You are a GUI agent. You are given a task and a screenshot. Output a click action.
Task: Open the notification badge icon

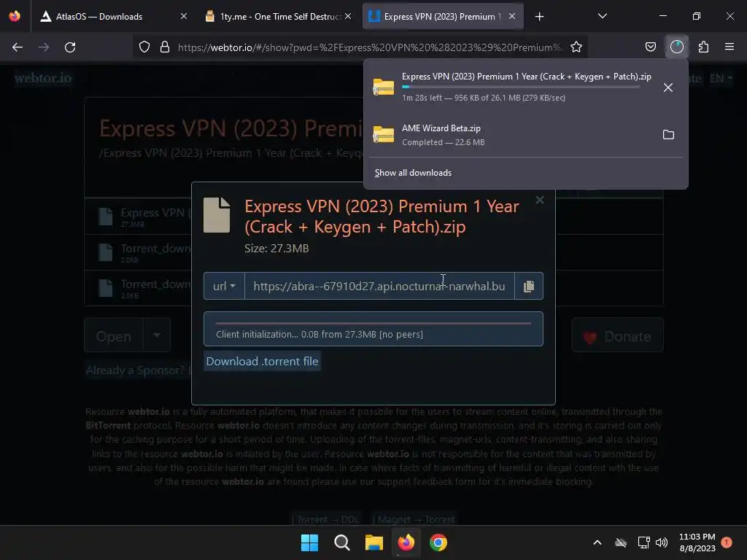(727, 542)
